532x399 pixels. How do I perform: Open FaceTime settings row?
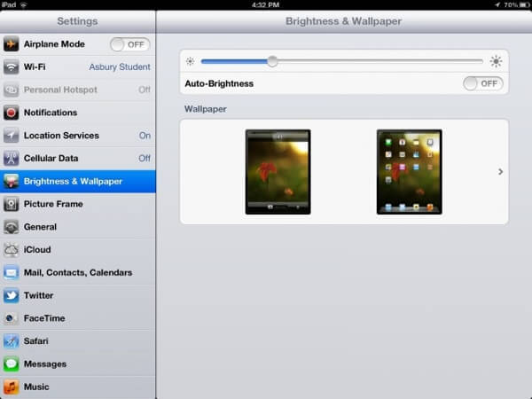78,318
